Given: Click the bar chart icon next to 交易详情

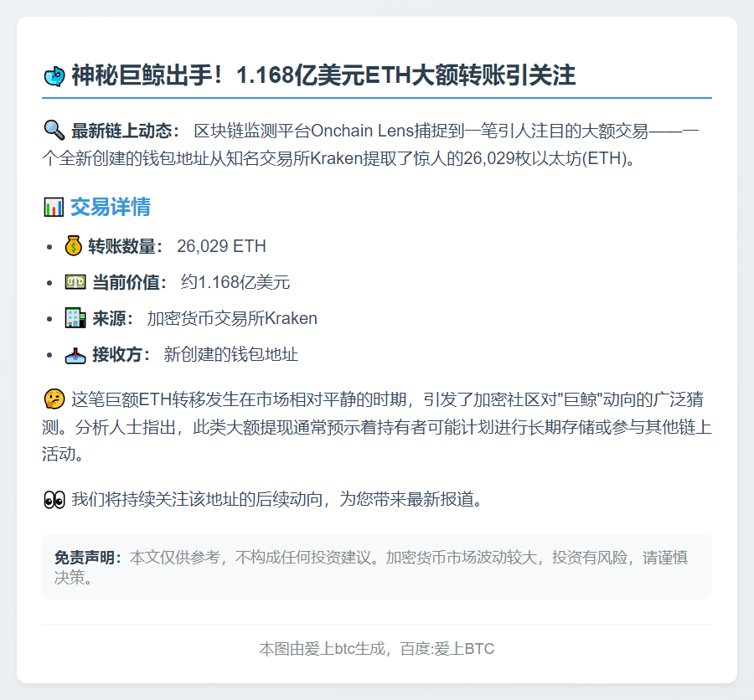Looking at the screenshot, I should point(54,207).
